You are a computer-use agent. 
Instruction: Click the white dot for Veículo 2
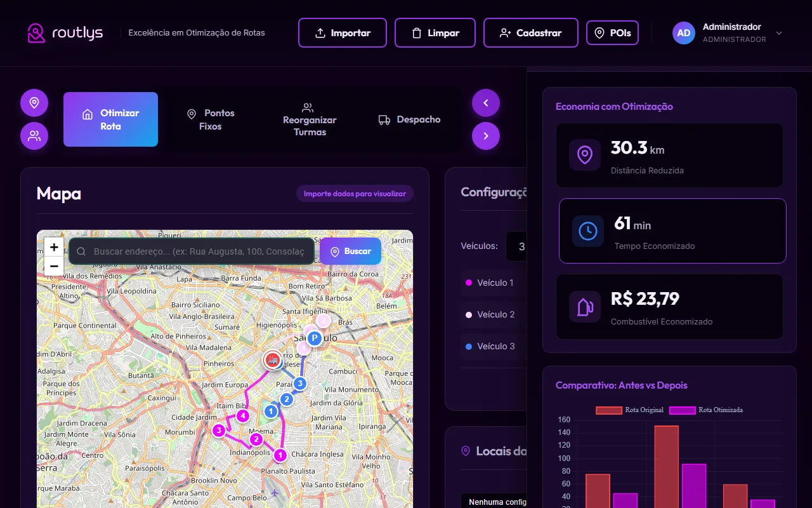pyautogui.click(x=469, y=314)
